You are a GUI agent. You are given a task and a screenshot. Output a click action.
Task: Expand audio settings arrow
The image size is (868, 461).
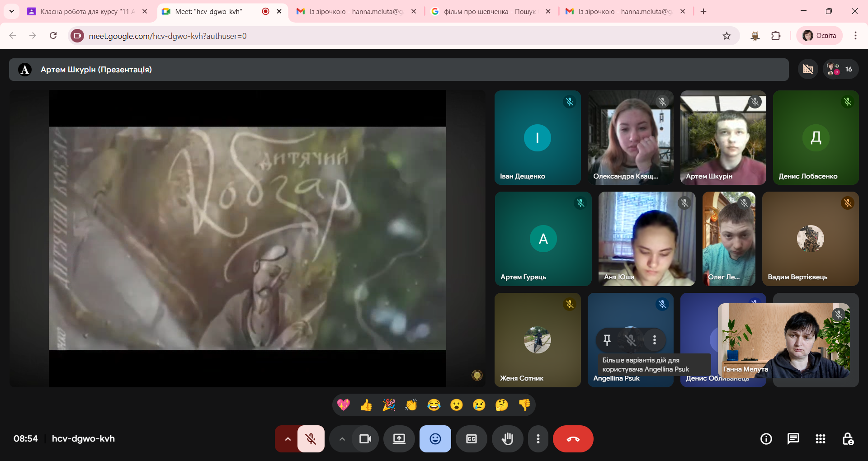click(287, 439)
